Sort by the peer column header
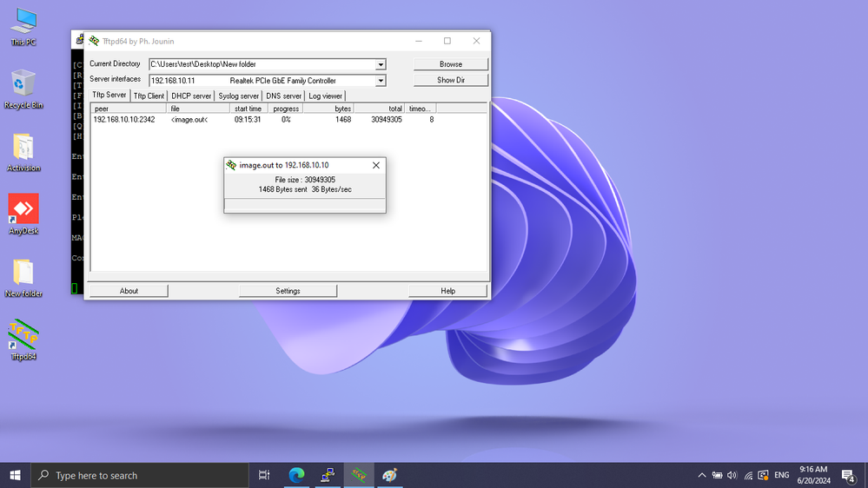This screenshot has height=488, width=868. click(129, 109)
